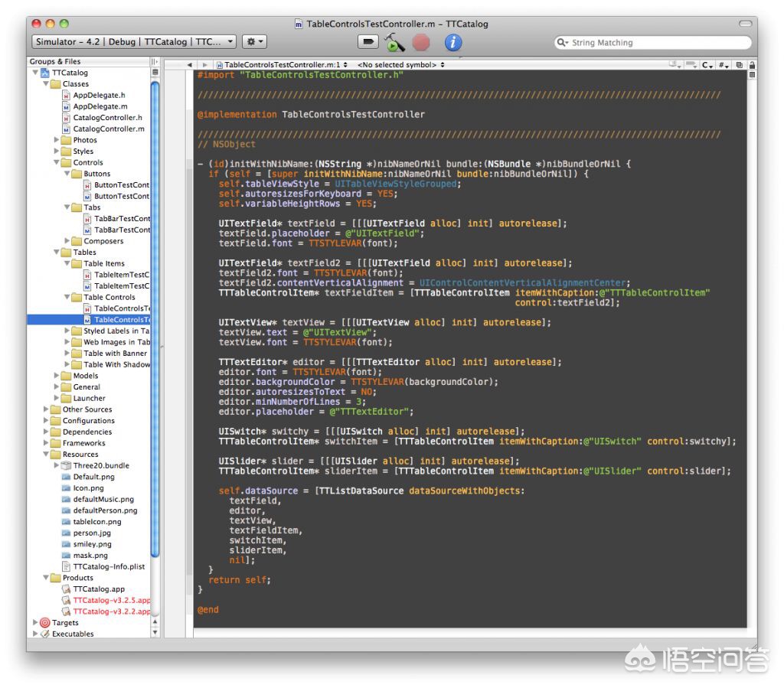Image resolution: width=784 pixels, height=688 pixels.
Task: Select the TTCatalog.app product icon
Action: (66, 589)
